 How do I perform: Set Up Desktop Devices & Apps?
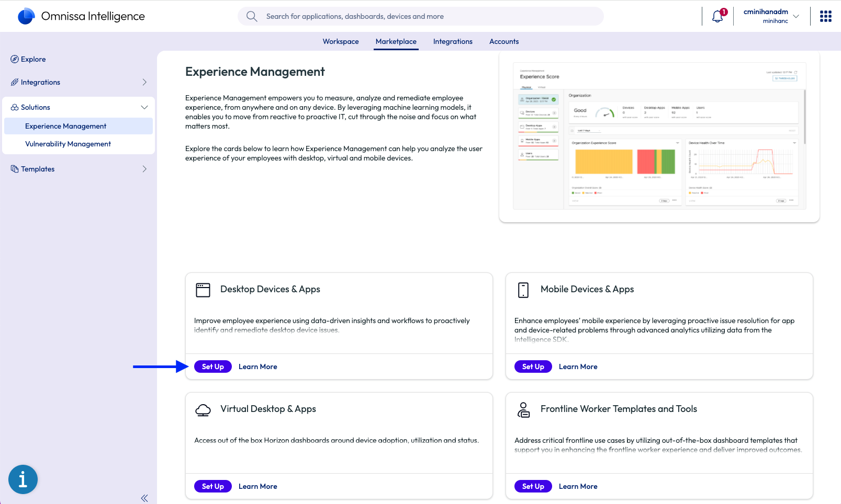(213, 366)
